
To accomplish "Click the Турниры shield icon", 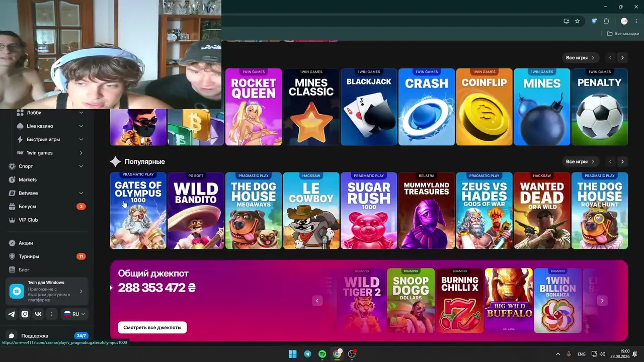I will pos(13,256).
